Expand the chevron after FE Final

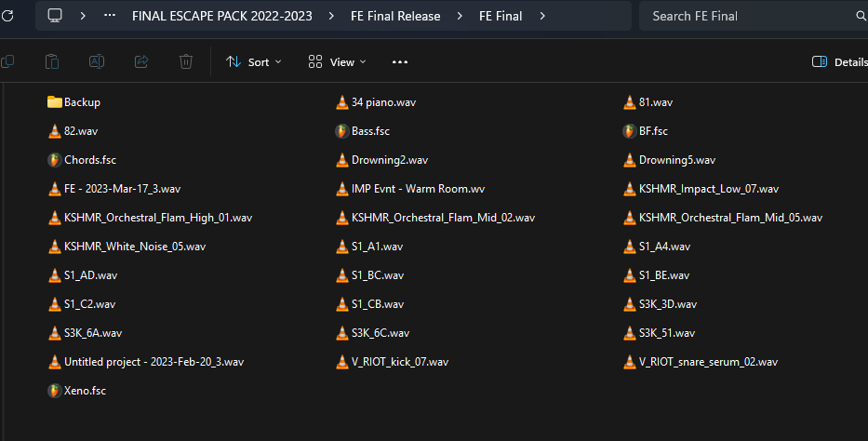(542, 16)
